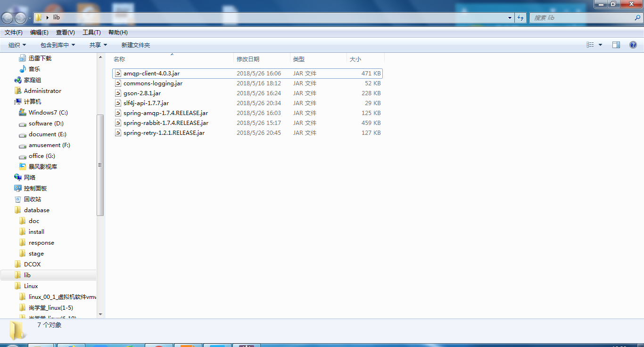
Task: Click the refresh icon beside address bar
Action: [x=520, y=17]
